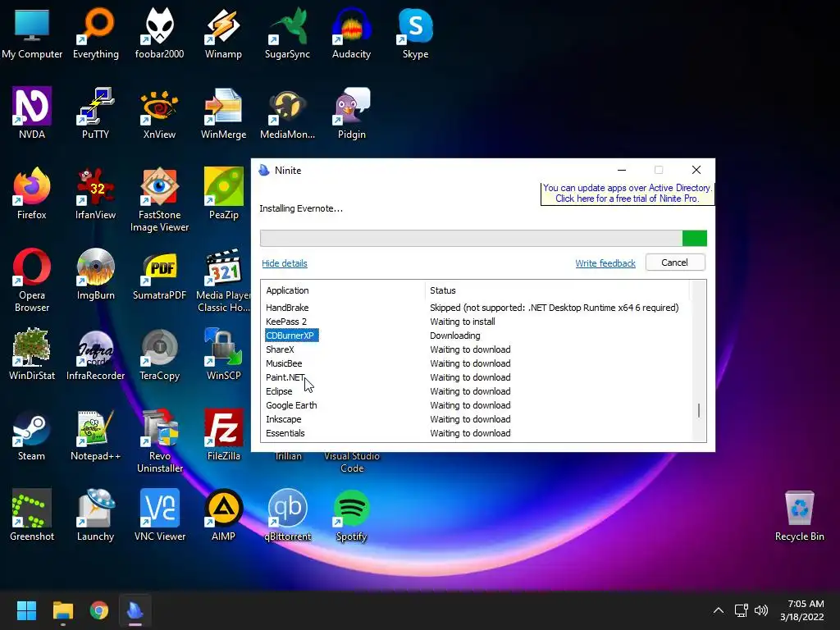Select the MusicBee row
Image resolution: width=840 pixels, height=630 pixels.
click(x=477, y=363)
